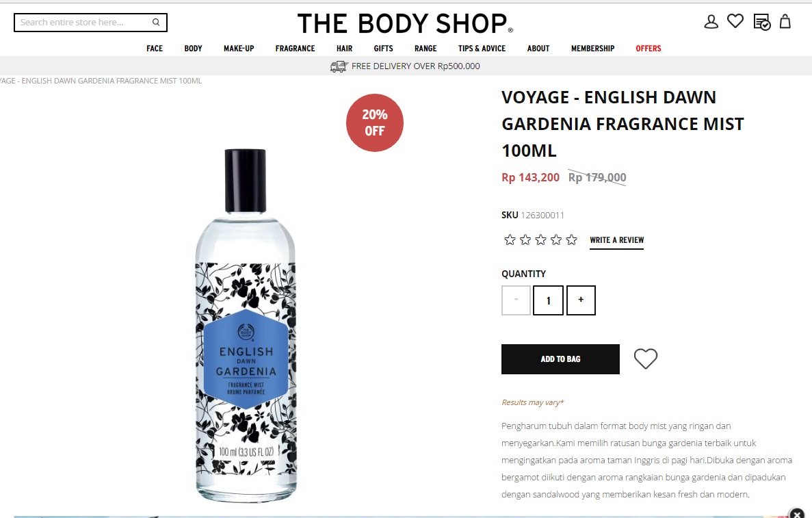Click the English Dawn Gardenia bottle image
The height and width of the screenshot is (518, 812).
click(246, 325)
